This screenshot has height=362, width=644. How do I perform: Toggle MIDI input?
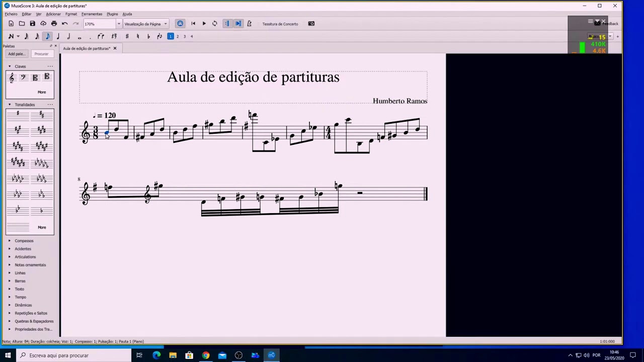[x=180, y=24]
